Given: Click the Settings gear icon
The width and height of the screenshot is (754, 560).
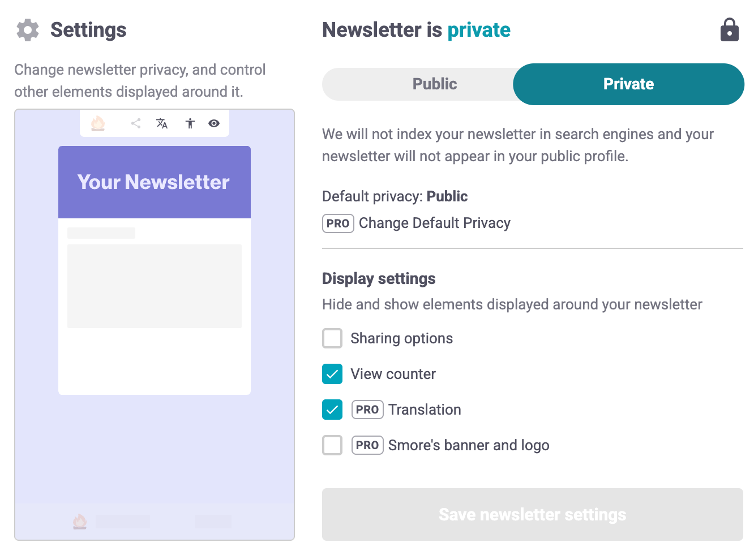Looking at the screenshot, I should [x=28, y=30].
